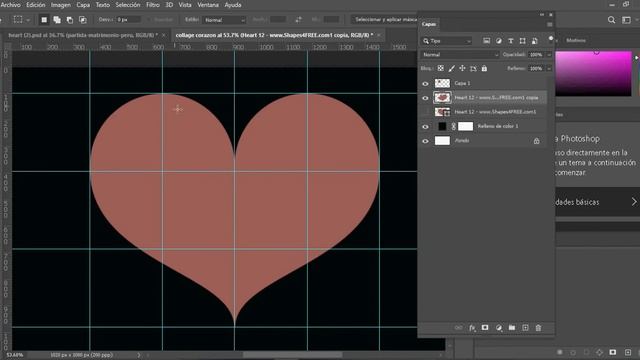Lock image pixels brush icon

click(451, 68)
